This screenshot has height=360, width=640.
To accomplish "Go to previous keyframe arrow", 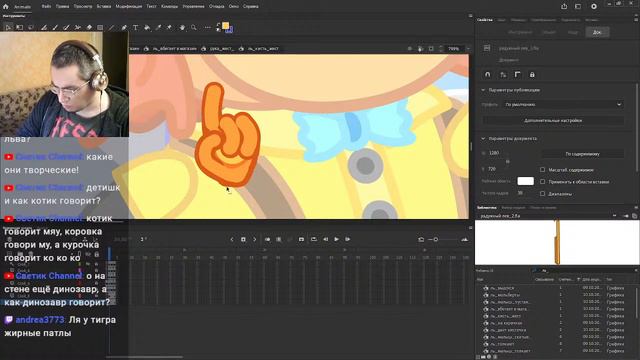I will pos(232,239).
